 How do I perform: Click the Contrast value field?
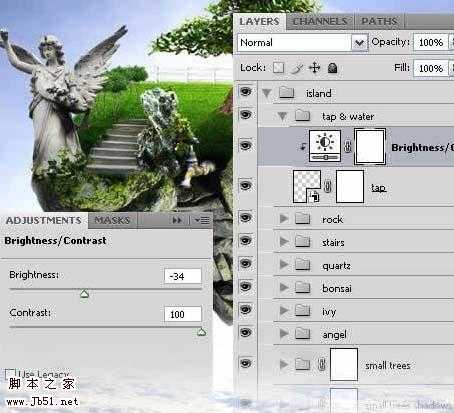click(x=183, y=314)
